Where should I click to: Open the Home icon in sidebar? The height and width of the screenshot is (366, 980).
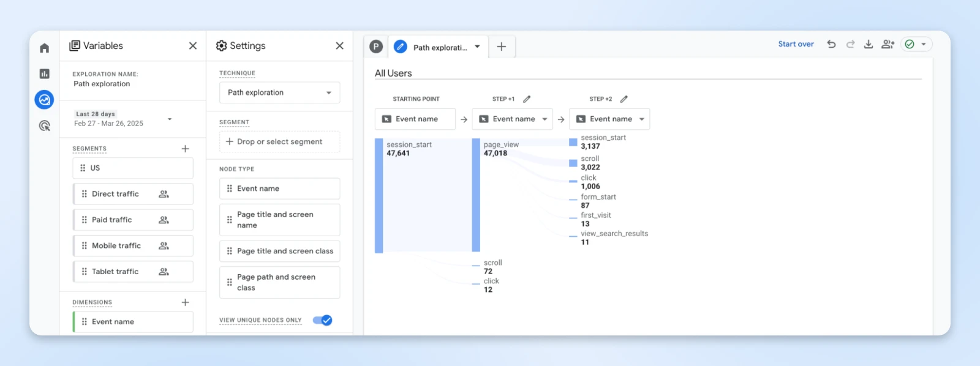pyautogui.click(x=44, y=48)
